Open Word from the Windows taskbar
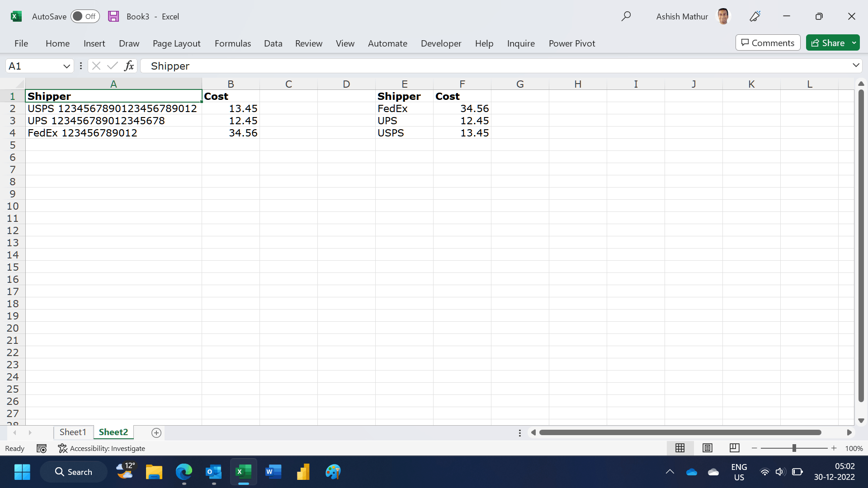The image size is (868, 488). (273, 472)
